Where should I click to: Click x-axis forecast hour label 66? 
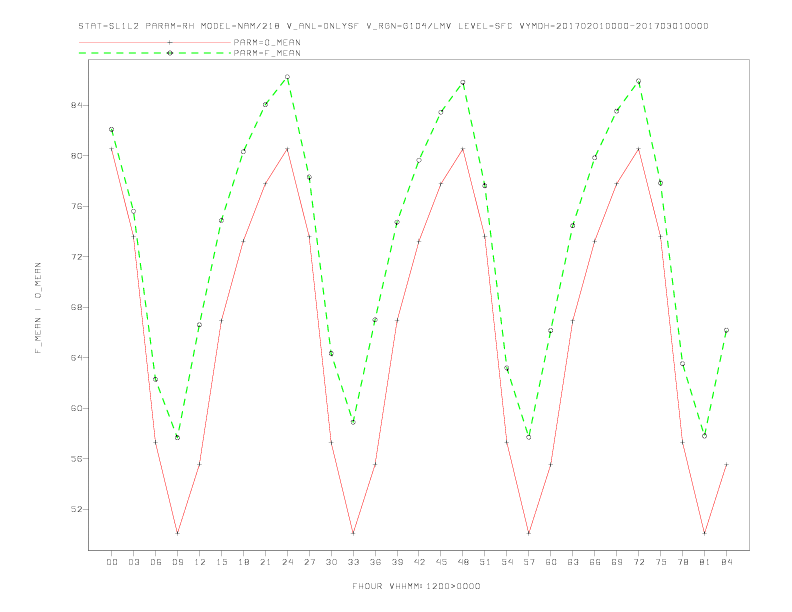[x=595, y=562]
